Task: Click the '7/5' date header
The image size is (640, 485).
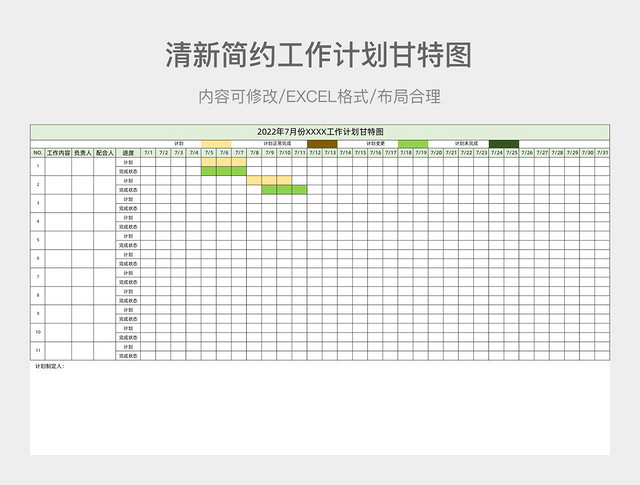Action: pyautogui.click(x=209, y=153)
